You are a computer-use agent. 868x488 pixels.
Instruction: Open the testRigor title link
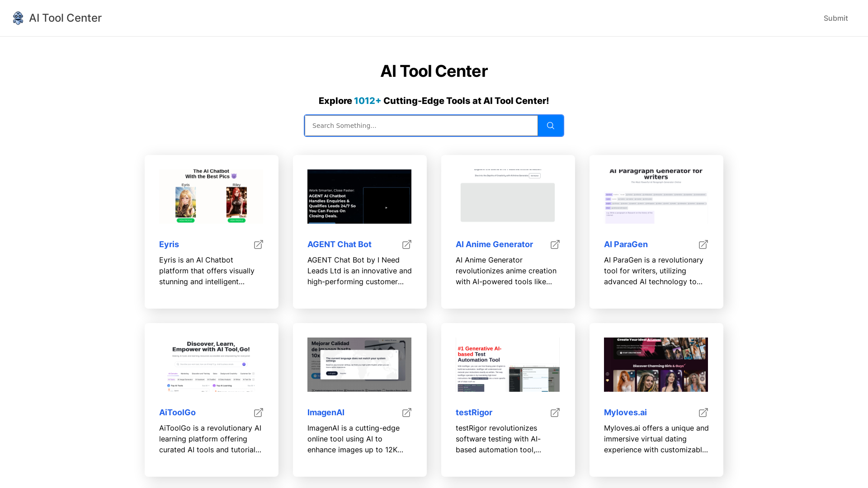pos(474,413)
